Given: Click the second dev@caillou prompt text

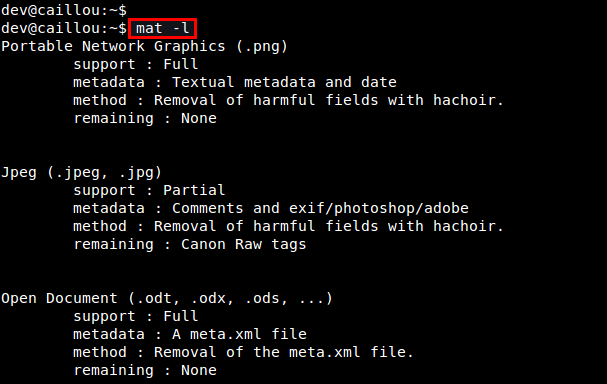Looking at the screenshot, I should [64, 28].
